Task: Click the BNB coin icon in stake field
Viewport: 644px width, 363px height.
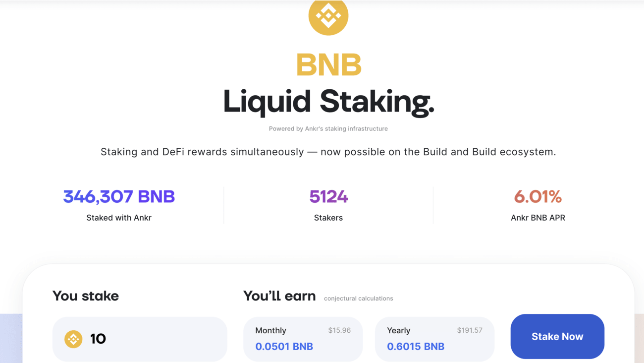Action: coord(73,339)
